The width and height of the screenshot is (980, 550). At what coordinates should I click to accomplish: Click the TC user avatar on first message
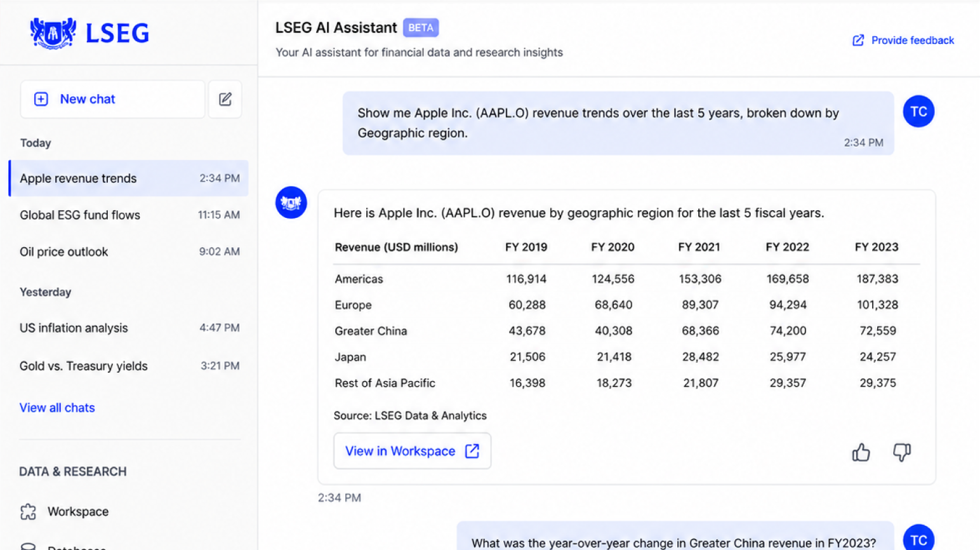(x=918, y=112)
